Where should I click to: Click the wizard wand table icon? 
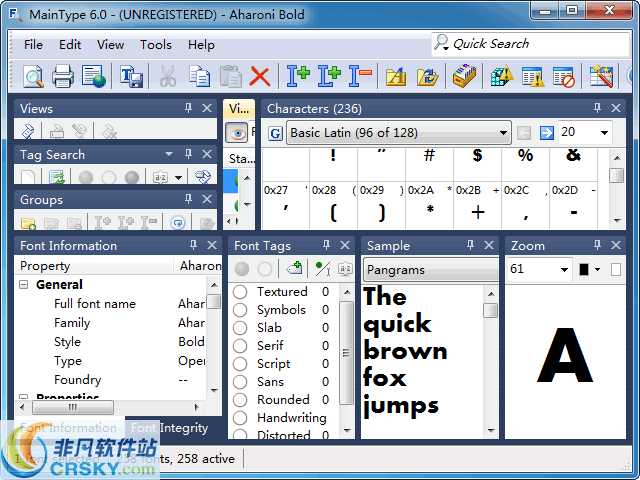(x=601, y=76)
